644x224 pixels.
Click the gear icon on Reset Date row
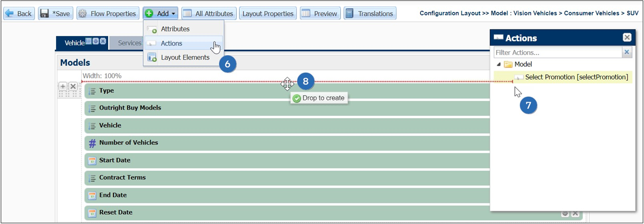(565, 214)
